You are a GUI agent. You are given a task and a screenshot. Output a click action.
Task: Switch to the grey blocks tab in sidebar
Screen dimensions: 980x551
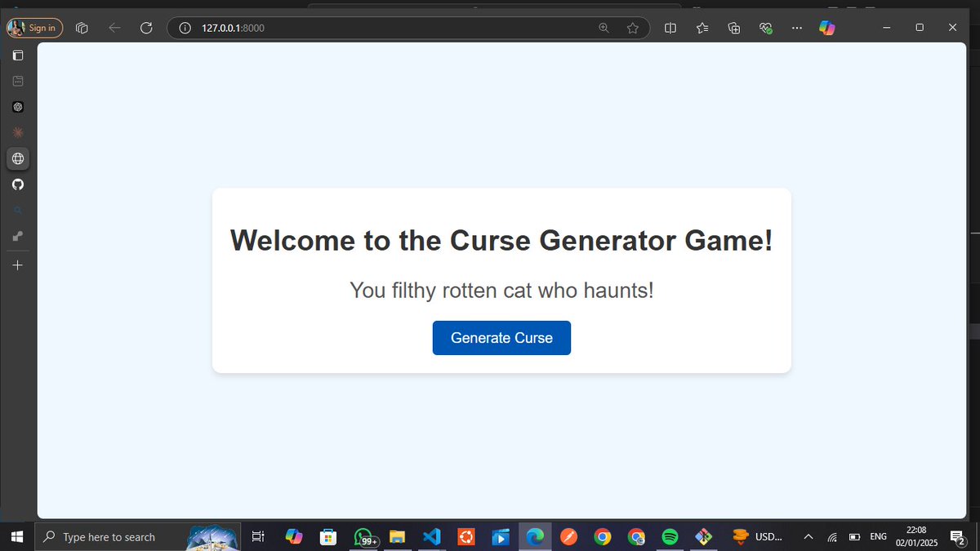click(x=18, y=236)
